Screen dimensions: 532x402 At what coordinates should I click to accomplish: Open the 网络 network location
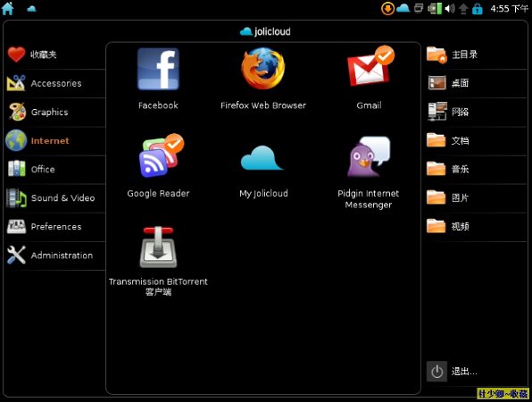(x=476, y=112)
